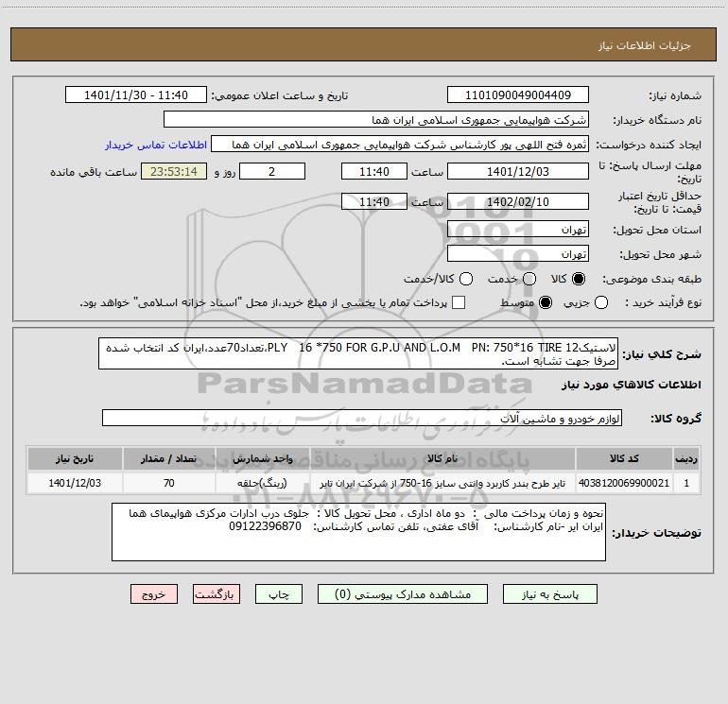Click the اطلاعات کالاهای مورد نیاز heading

tap(632, 385)
